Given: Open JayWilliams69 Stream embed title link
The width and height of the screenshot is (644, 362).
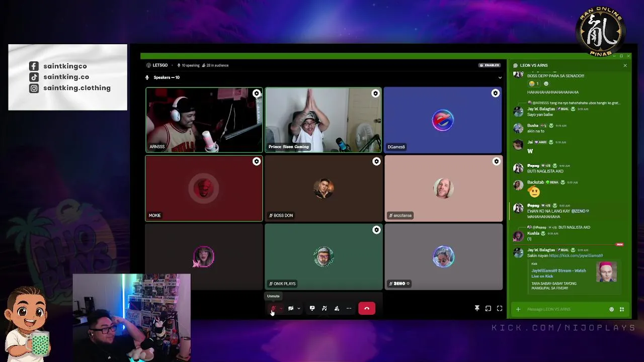Looking at the screenshot, I should point(558,273).
